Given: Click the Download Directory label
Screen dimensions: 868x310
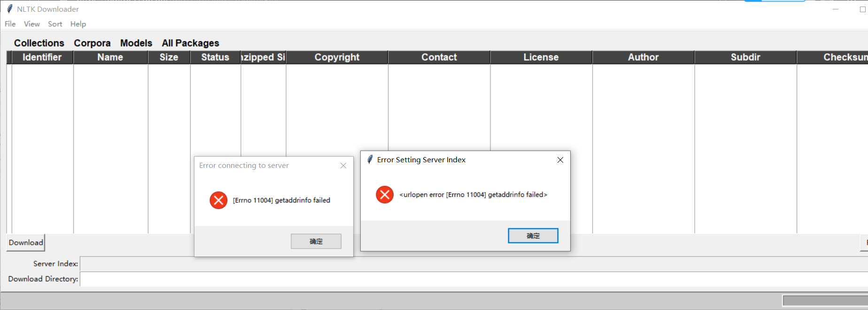Looking at the screenshot, I should [43, 279].
